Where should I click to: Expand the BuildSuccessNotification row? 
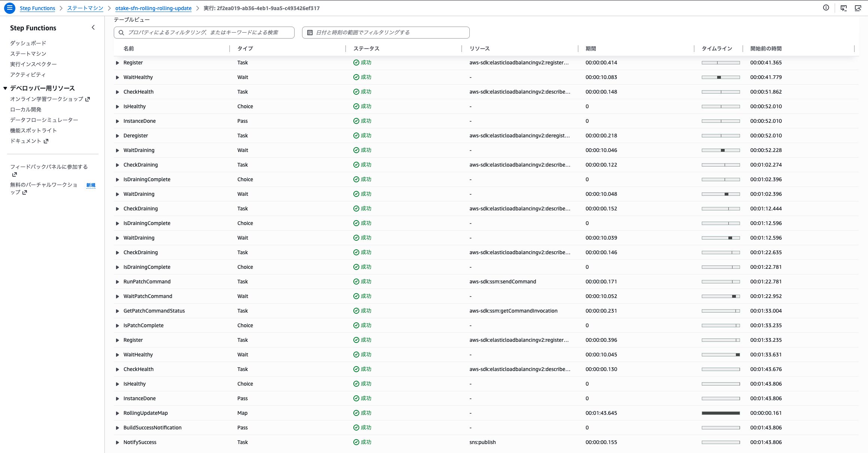[x=118, y=428]
